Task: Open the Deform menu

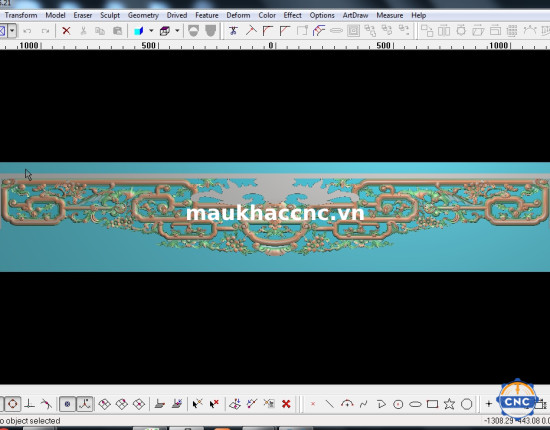Action: point(238,15)
